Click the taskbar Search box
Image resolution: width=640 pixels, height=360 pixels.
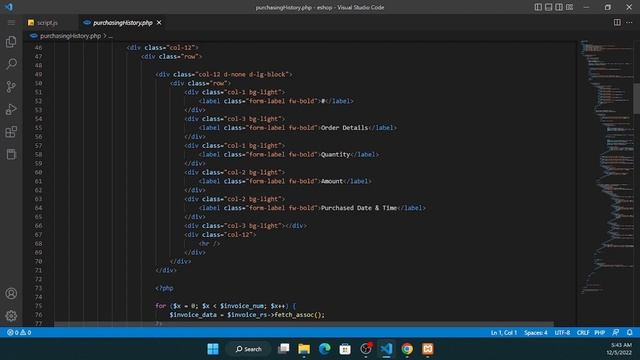(249, 349)
